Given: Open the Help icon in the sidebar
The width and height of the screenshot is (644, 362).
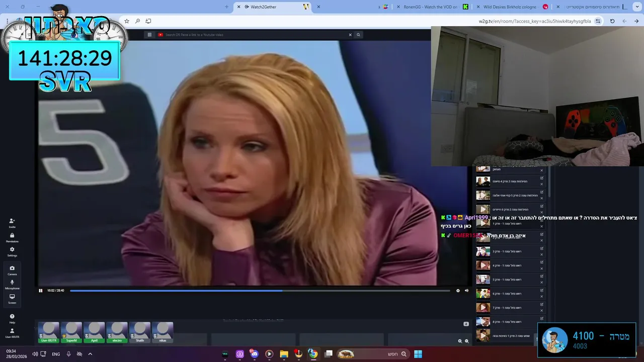Looking at the screenshot, I should tap(12, 318).
